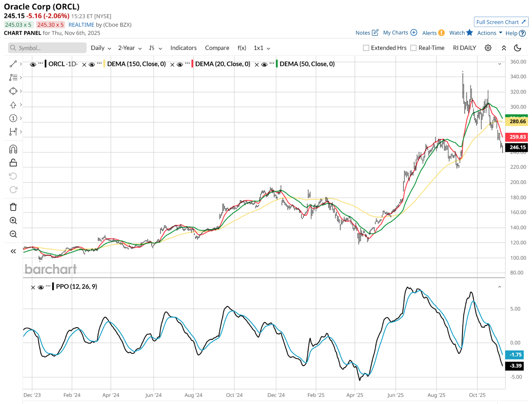
Task: Click the Full Screen Chart button
Action: pyautogui.click(x=501, y=22)
